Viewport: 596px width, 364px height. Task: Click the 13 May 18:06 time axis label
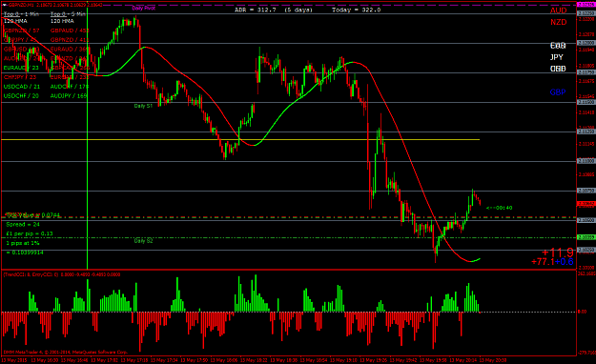[x=223, y=360]
